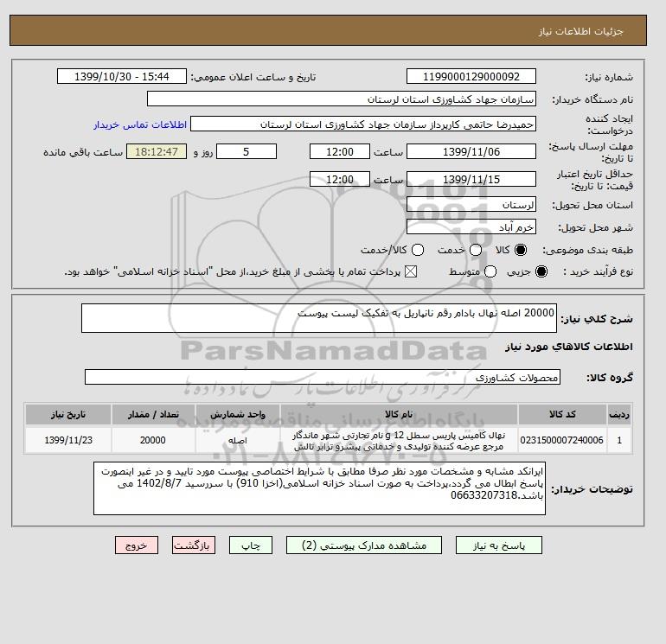Click the announcement date field 1399/10/30 - 15:44
This screenshot has height=644, width=666.
tap(121, 77)
